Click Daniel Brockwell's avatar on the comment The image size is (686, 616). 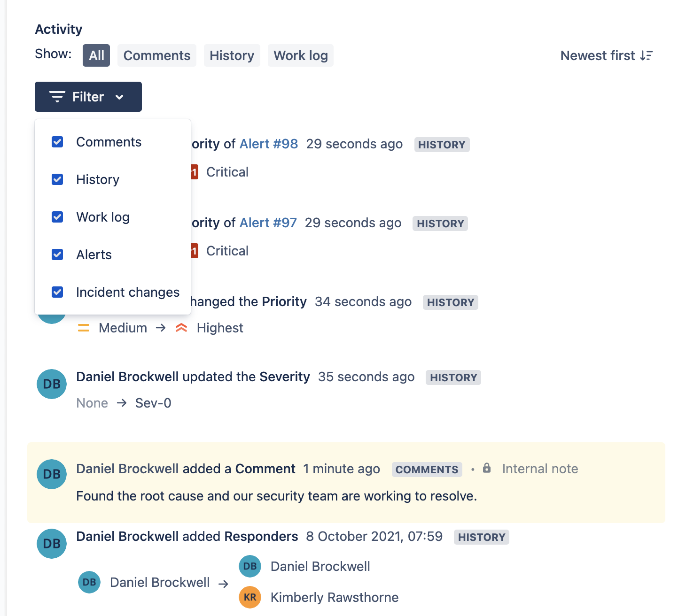[x=51, y=474]
